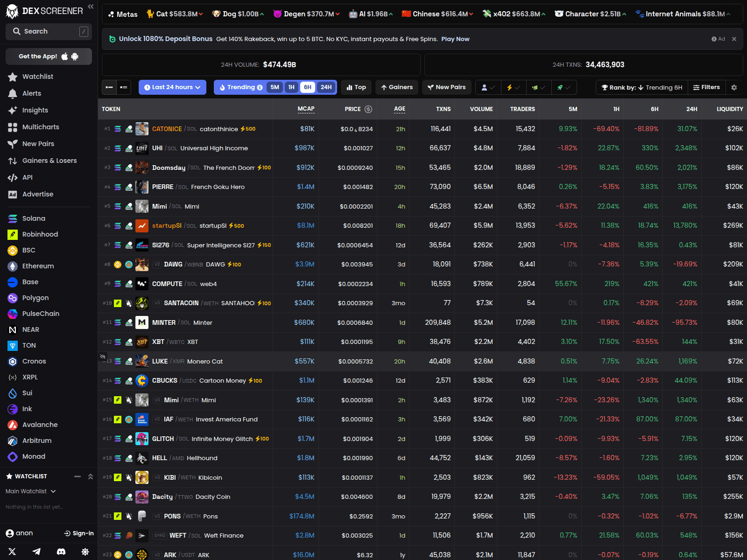The width and height of the screenshot is (747, 560).
Task: Open the Advertise ad icon
Action: pyautogui.click(x=13, y=195)
